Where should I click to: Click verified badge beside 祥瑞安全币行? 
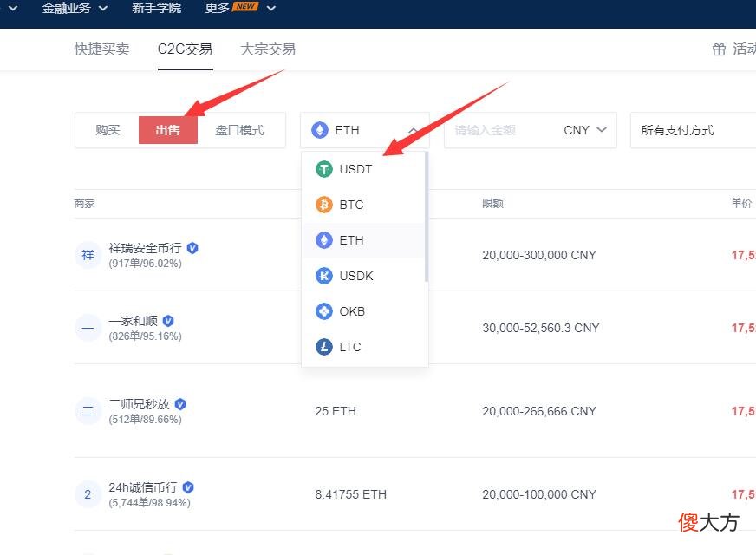pyautogui.click(x=192, y=248)
